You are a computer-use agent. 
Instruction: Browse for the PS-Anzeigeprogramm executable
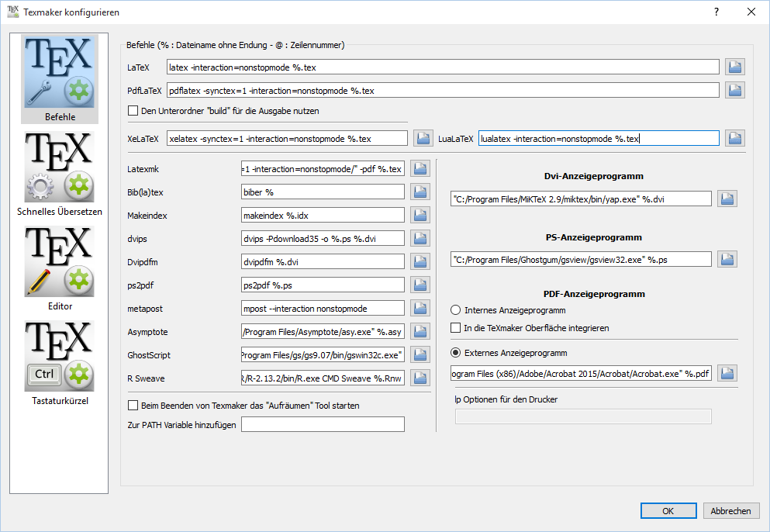point(727,259)
